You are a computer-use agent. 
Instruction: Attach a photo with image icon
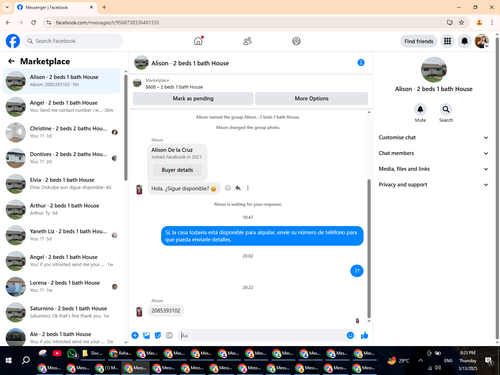pos(146,335)
